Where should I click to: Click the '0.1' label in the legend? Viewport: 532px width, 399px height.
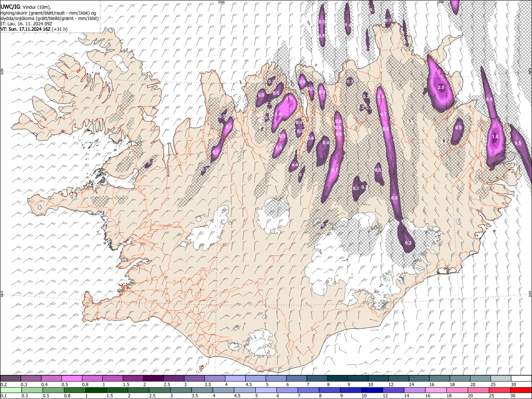[x=3, y=396]
